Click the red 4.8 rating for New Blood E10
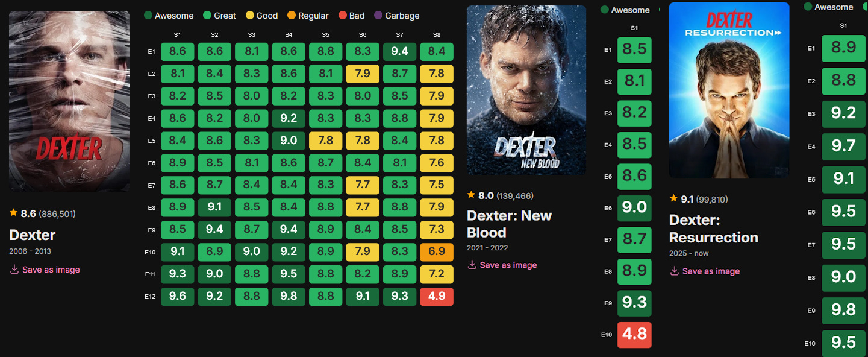868x357 pixels. point(634,335)
